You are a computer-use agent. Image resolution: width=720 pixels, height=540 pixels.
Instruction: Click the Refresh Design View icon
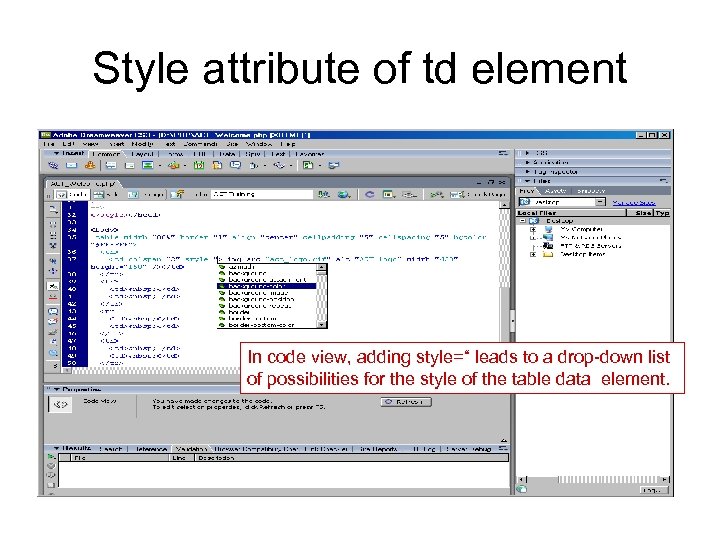point(369,195)
